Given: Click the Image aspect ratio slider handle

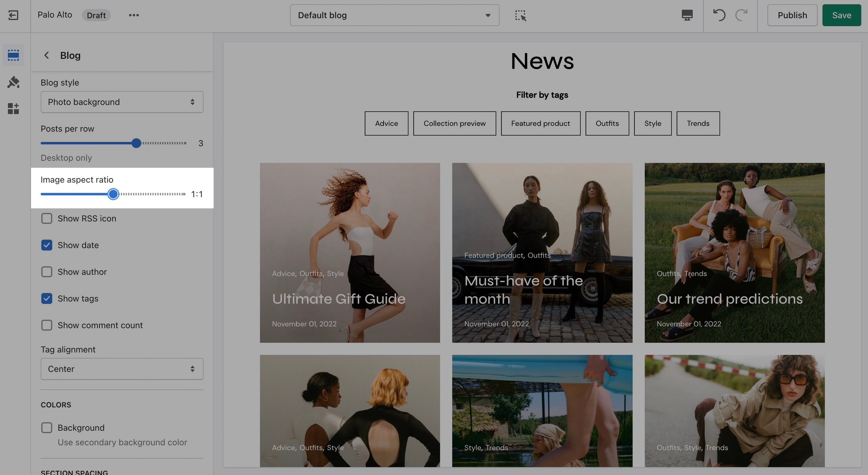Looking at the screenshot, I should 113,194.
